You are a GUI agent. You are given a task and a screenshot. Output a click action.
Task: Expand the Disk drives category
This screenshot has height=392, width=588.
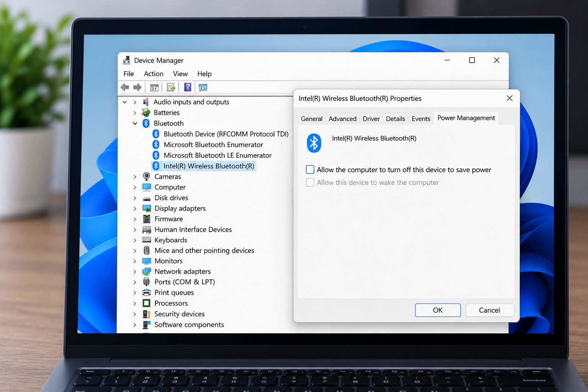(x=135, y=198)
